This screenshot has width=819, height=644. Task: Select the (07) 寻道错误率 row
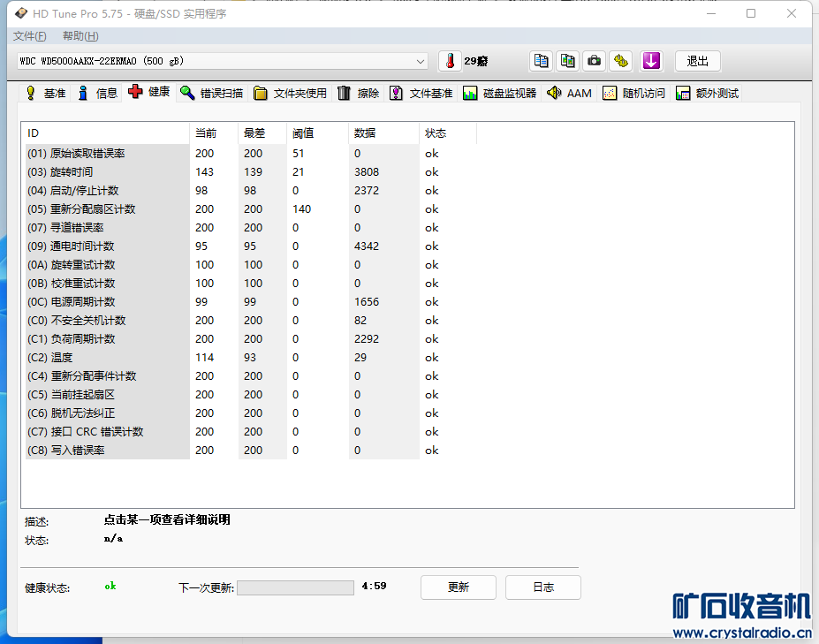[x=251, y=228]
